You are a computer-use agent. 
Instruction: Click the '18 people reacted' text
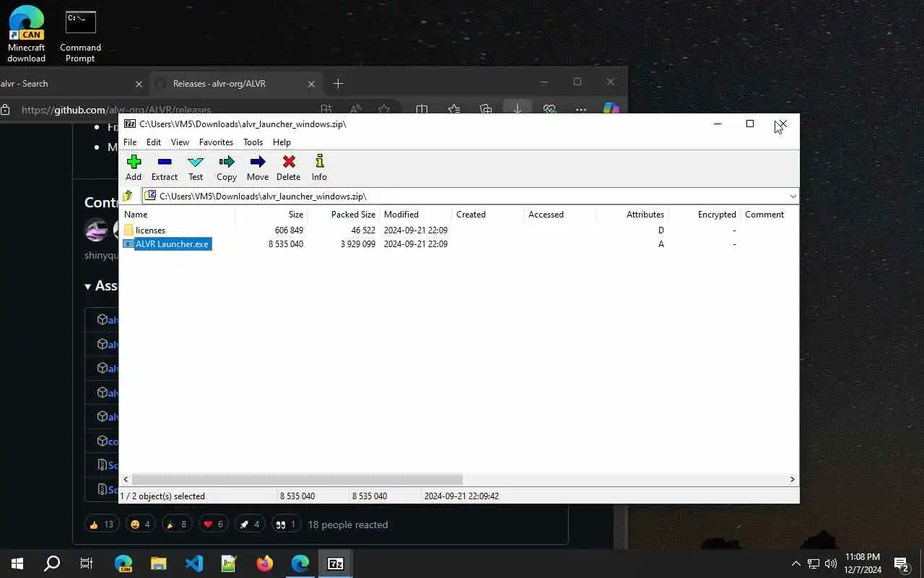click(x=348, y=525)
